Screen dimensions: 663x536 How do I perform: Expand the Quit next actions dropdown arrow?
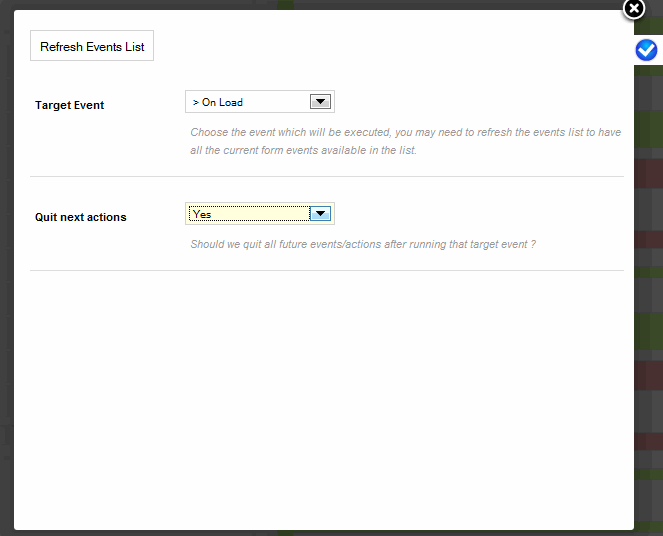coord(320,213)
